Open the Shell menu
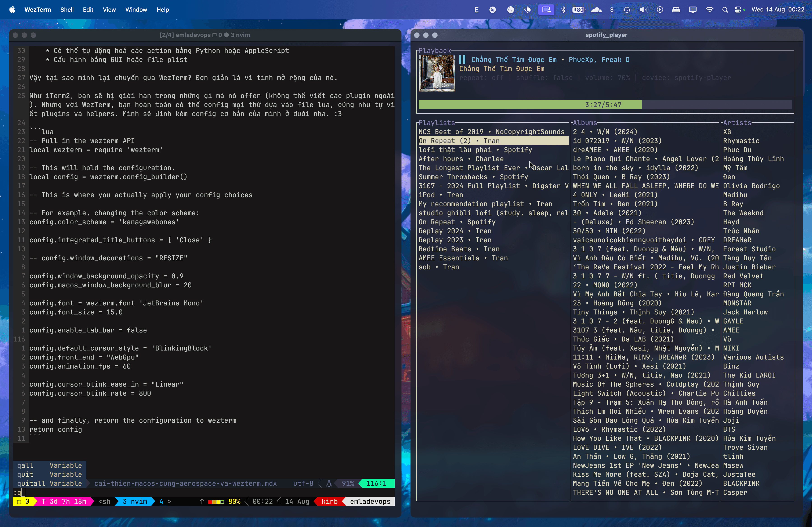The width and height of the screenshot is (812, 527). click(x=67, y=9)
